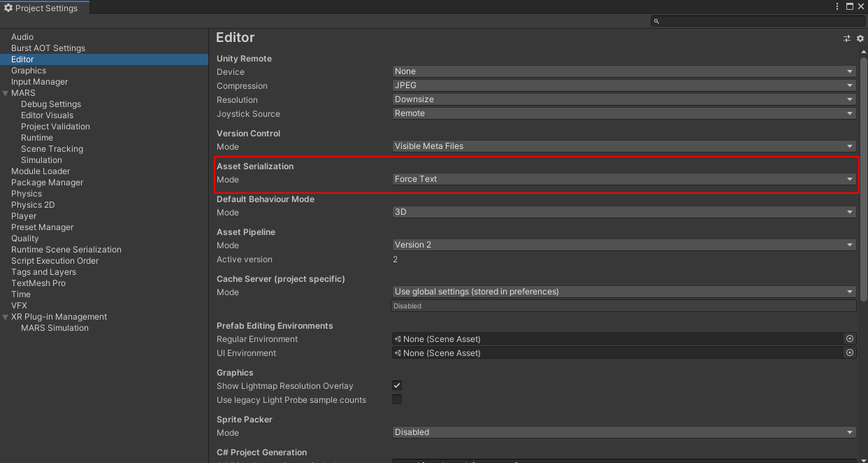Open the Unity Remote Compression dropdown
The height and width of the screenshot is (463, 868).
(623, 85)
